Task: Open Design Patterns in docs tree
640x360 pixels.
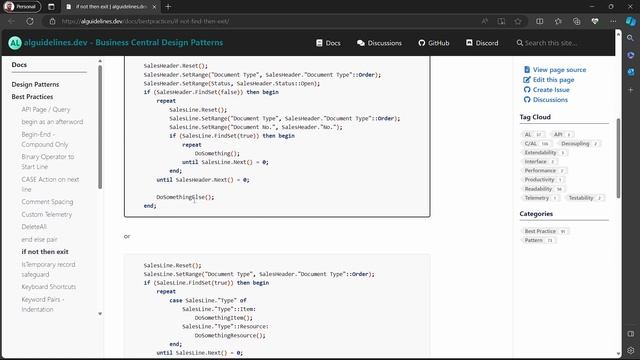Action: (x=35, y=84)
